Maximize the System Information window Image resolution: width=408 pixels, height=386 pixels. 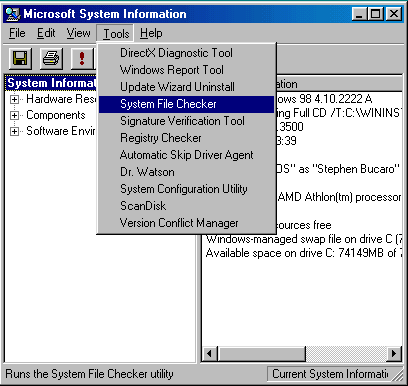click(x=375, y=14)
